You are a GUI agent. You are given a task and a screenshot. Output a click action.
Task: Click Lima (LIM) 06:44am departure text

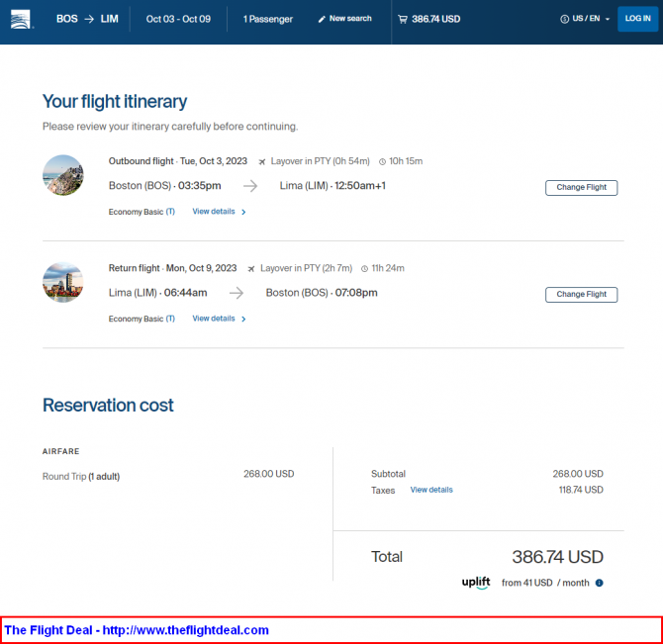click(x=157, y=293)
